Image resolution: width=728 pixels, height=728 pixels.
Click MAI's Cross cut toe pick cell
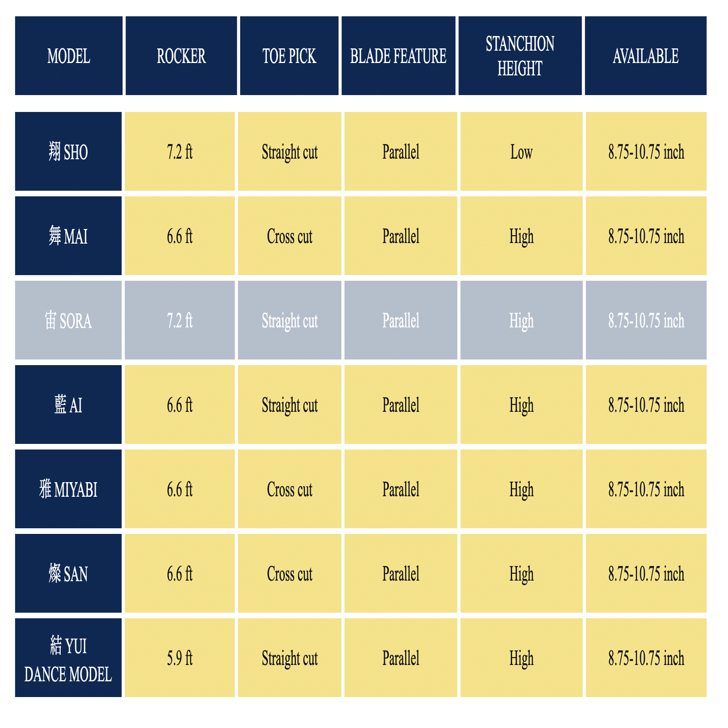289,236
